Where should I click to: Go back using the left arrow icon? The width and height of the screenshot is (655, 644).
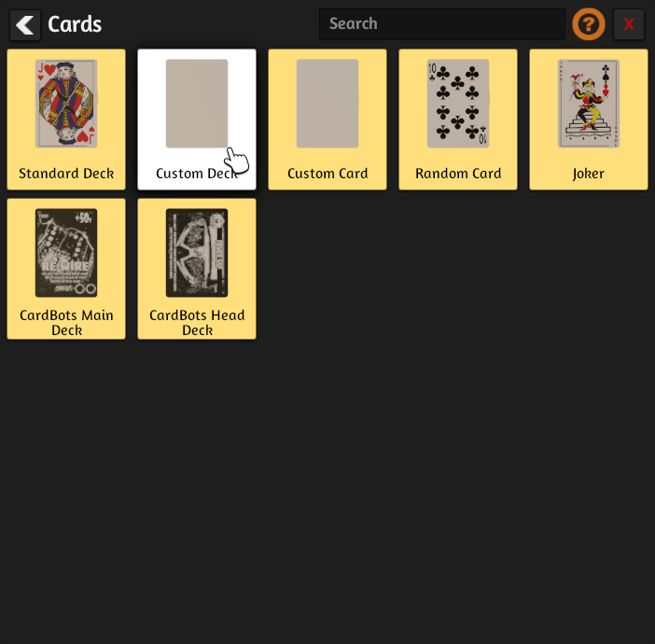[25, 25]
